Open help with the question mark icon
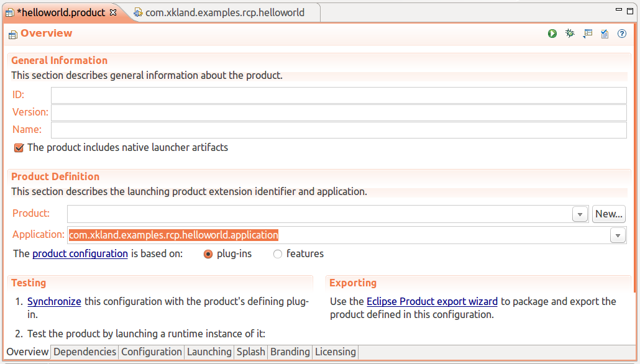This screenshot has height=364, width=640. (x=622, y=34)
